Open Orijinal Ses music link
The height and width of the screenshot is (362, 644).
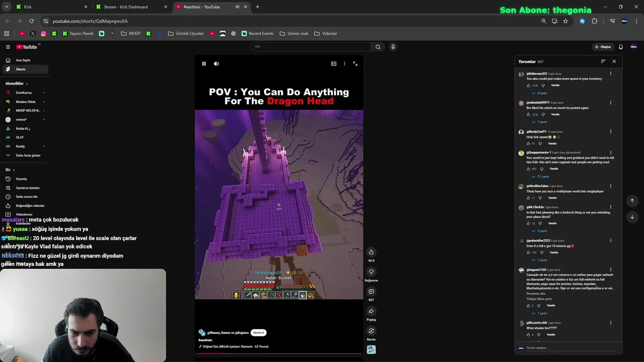click(235, 346)
